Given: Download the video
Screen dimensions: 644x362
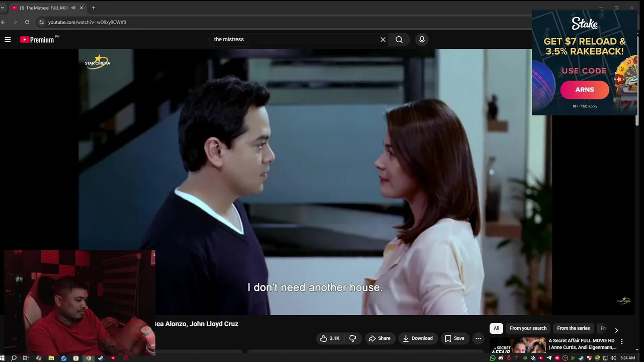Looking at the screenshot, I should (x=418, y=338).
